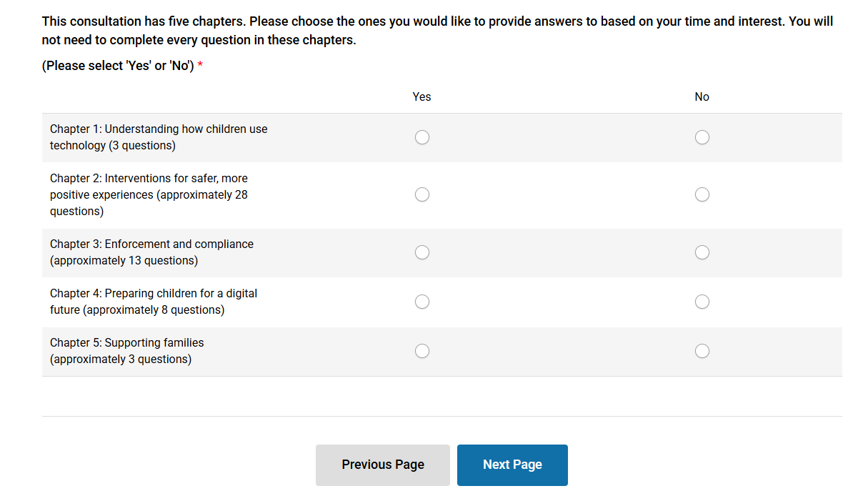Select 'No' for Chapter 2 interventions for safer experiences
Screen dimensions: 868x491
(x=702, y=194)
